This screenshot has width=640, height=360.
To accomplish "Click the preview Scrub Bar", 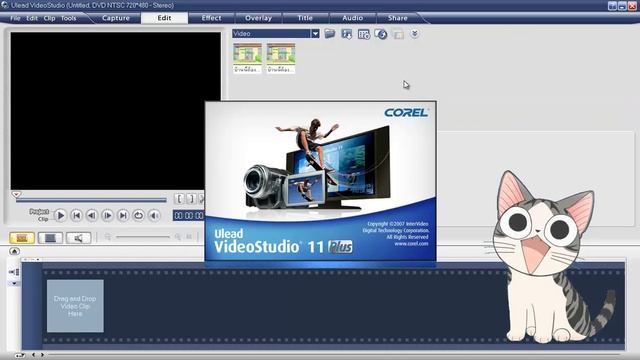I will coord(91,200).
